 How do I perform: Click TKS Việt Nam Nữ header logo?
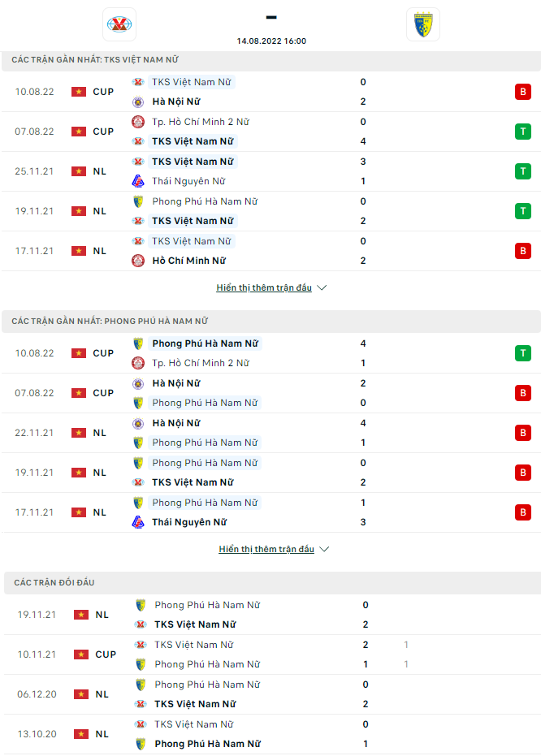(x=120, y=24)
